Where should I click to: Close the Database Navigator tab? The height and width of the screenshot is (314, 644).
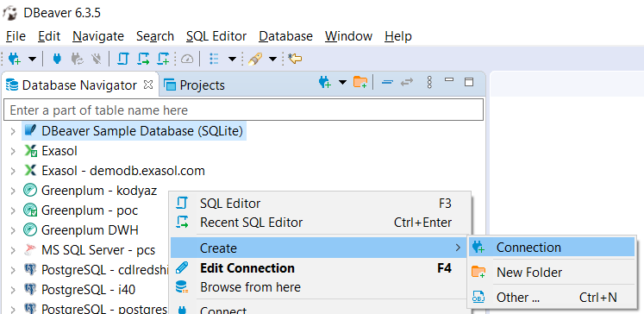(x=148, y=85)
